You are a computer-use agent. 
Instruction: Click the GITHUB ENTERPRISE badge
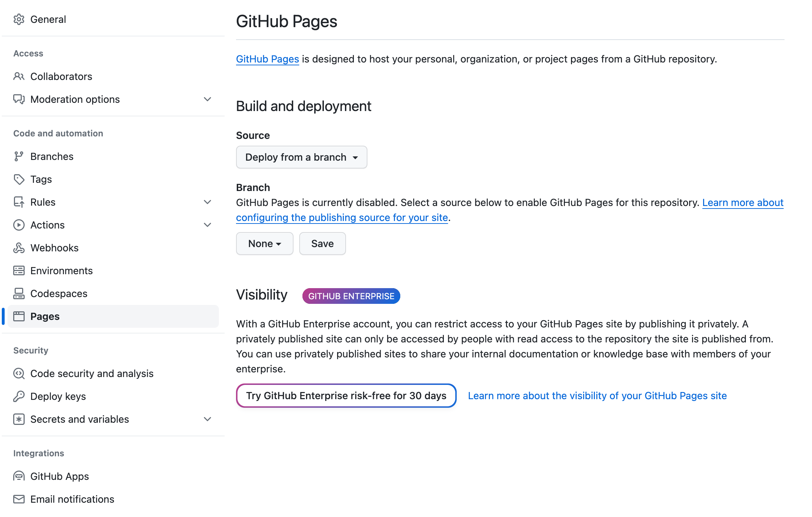[x=351, y=296]
